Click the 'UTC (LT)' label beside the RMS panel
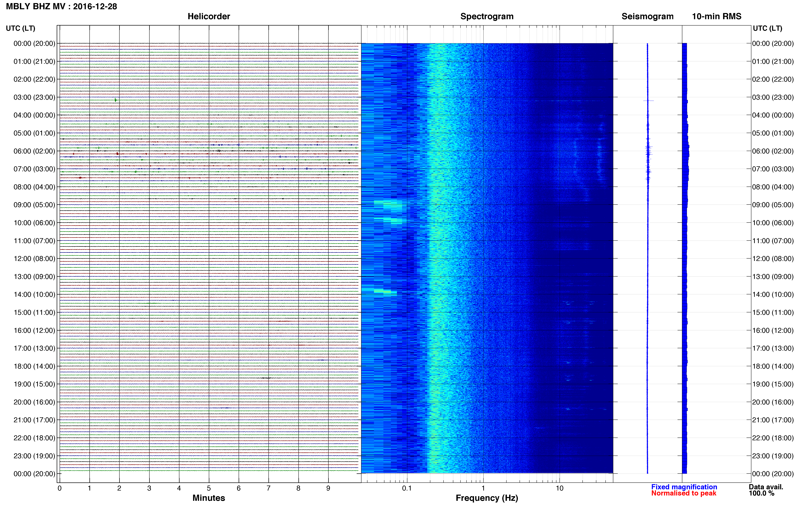The height and width of the screenshot is (508, 812). (767, 28)
